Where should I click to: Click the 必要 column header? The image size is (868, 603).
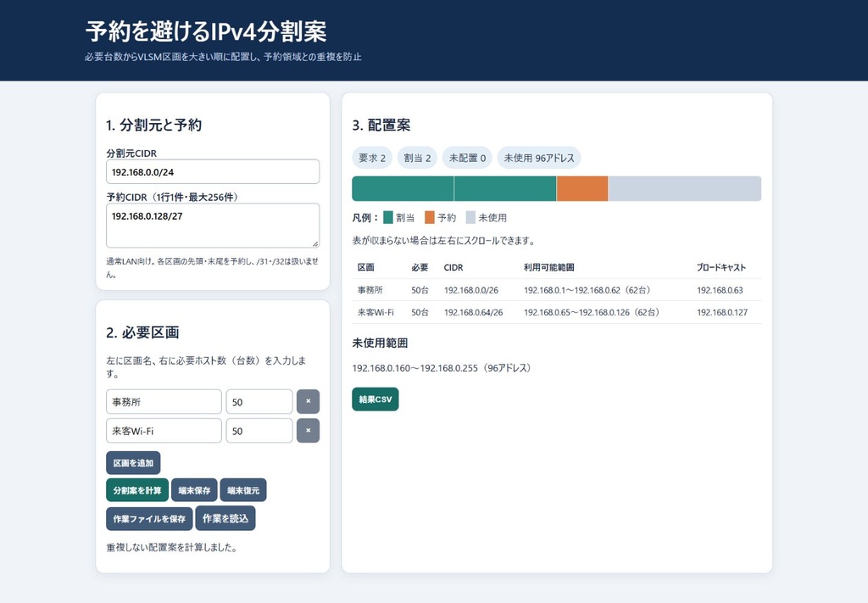[x=420, y=267]
